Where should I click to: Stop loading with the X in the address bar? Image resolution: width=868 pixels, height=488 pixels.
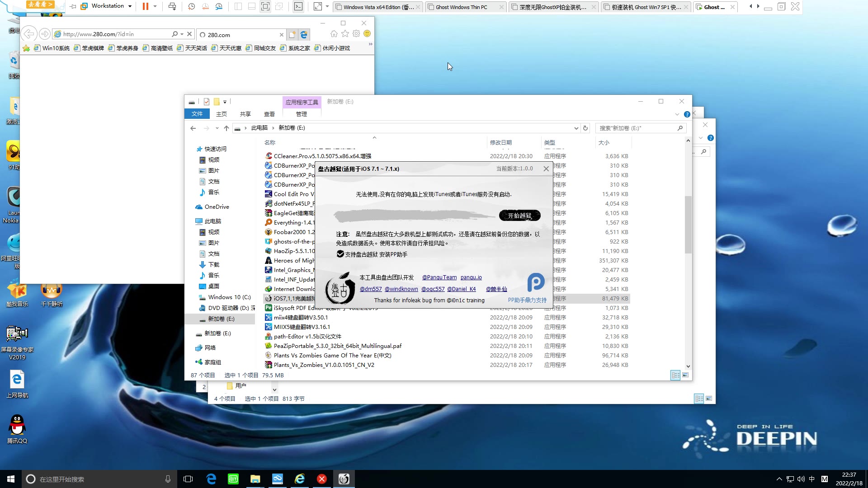[190, 34]
